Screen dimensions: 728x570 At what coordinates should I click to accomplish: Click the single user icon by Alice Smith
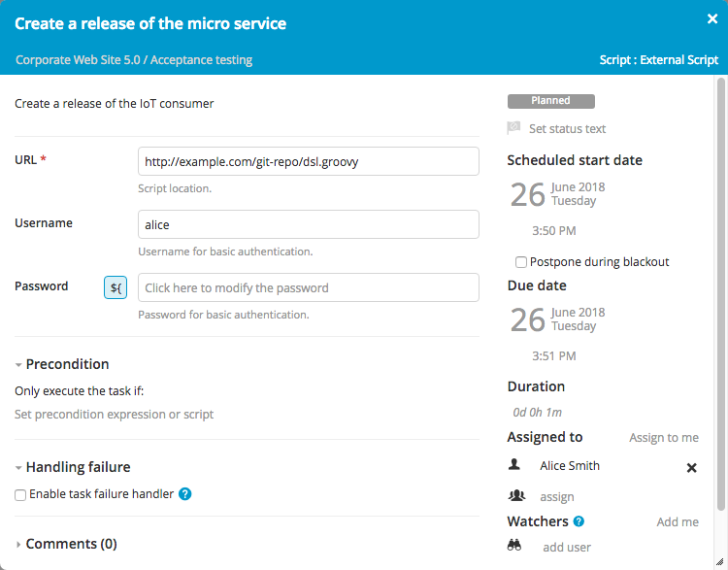(x=514, y=465)
